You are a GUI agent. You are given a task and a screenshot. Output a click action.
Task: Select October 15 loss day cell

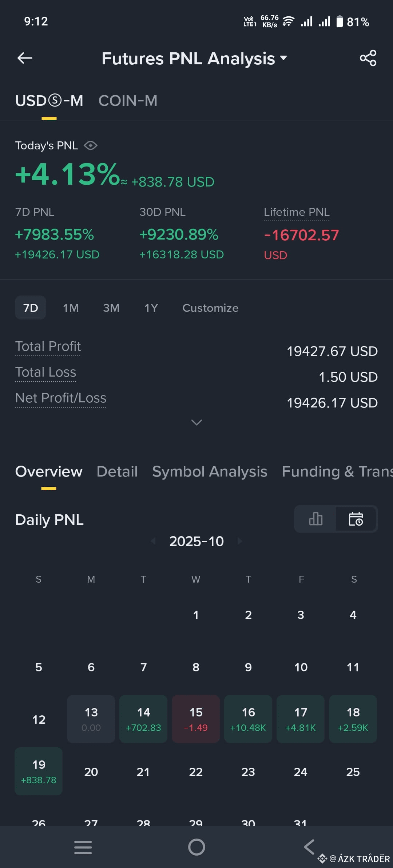(196, 719)
